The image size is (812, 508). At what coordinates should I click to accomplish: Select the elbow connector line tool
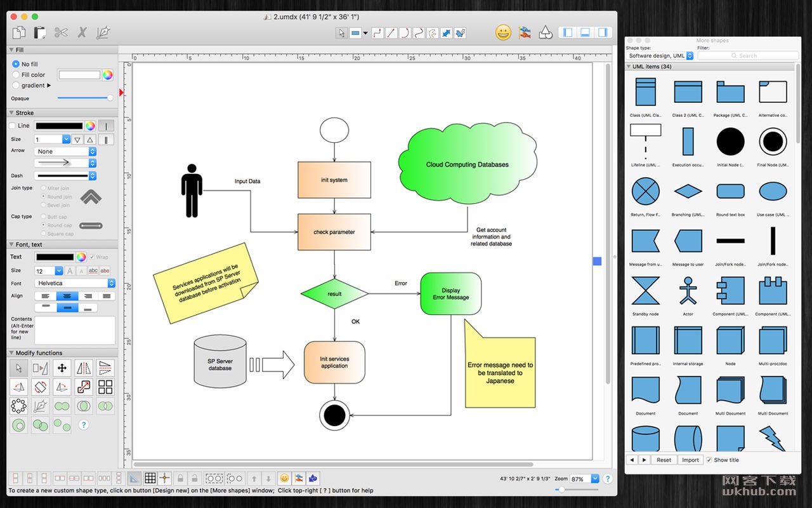(x=377, y=33)
